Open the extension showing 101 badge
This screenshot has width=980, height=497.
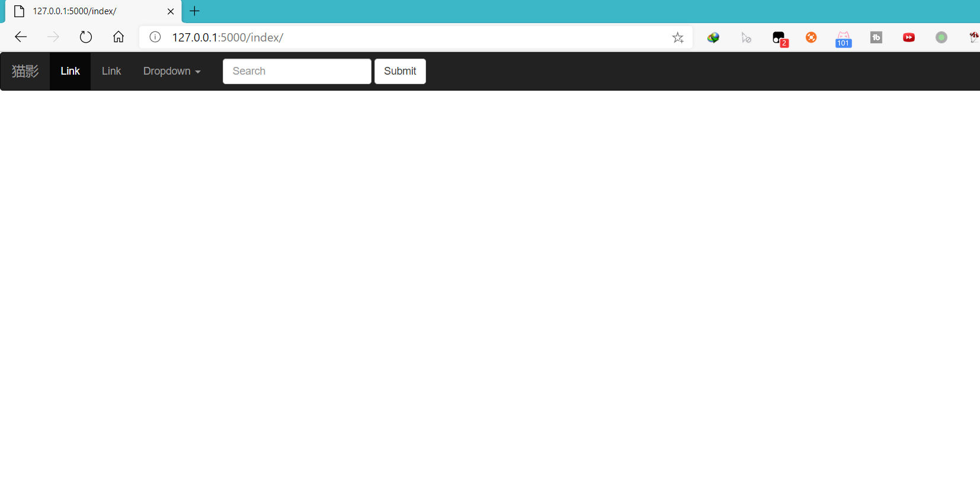click(843, 40)
